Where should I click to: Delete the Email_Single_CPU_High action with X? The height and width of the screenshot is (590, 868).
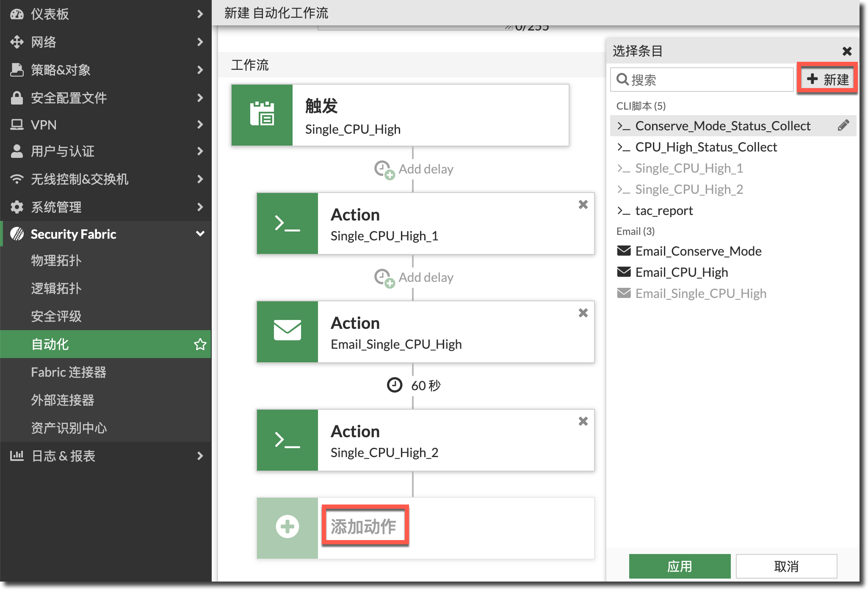click(583, 313)
